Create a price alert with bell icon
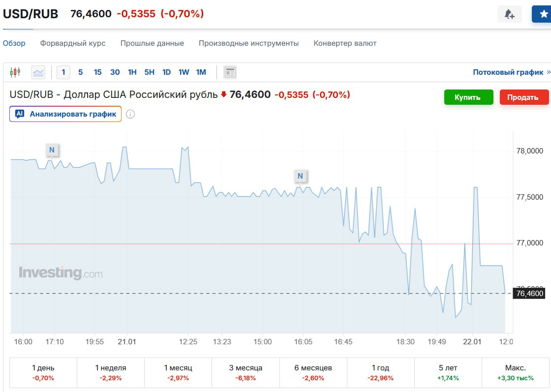Screen dimensions: 551x392 tap(509, 14)
